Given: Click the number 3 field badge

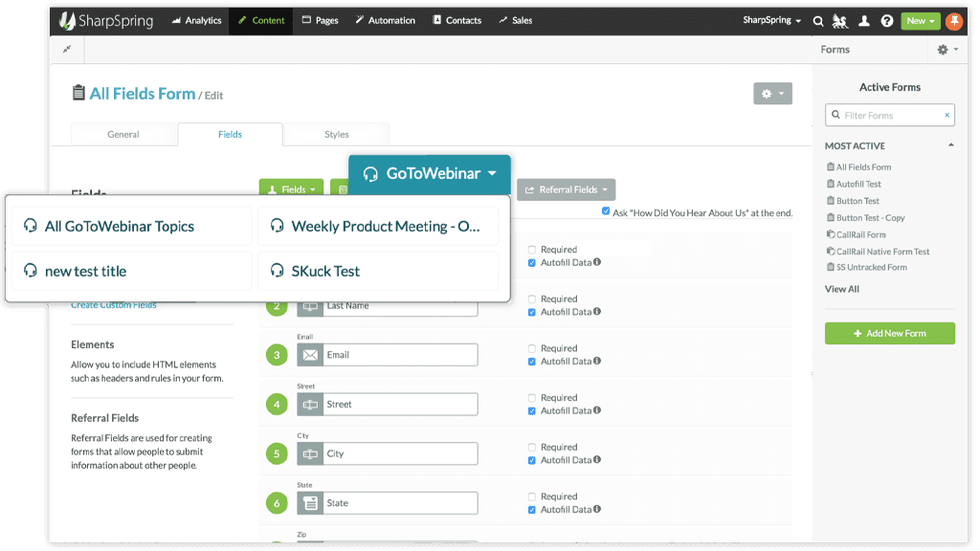Looking at the screenshot, I should [x=277, y=355].
